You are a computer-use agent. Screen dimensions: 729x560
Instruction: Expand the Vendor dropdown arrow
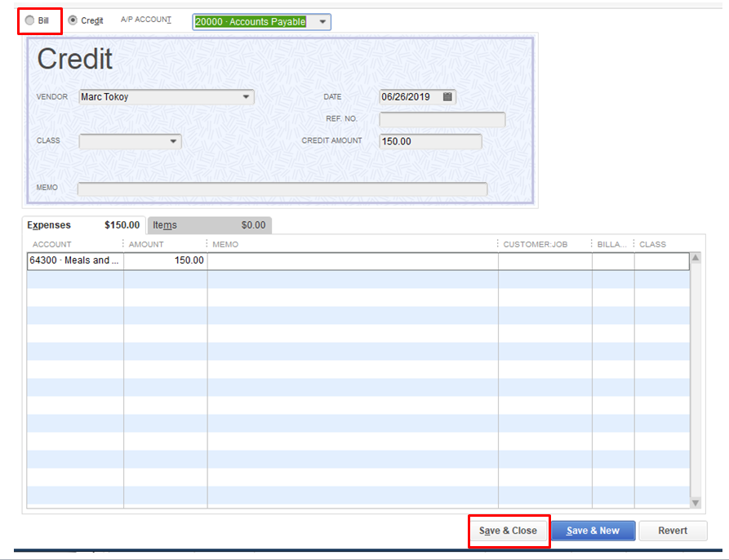[246, 96]
